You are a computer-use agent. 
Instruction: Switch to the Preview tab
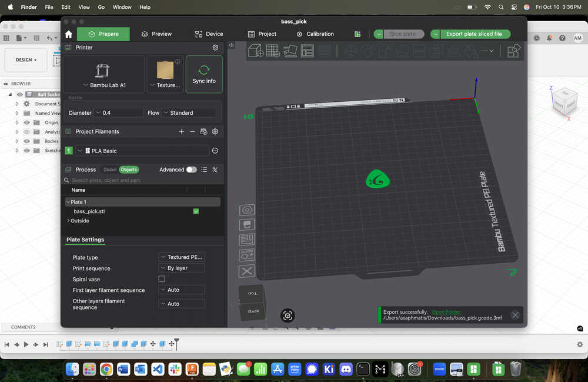[156, 34]
